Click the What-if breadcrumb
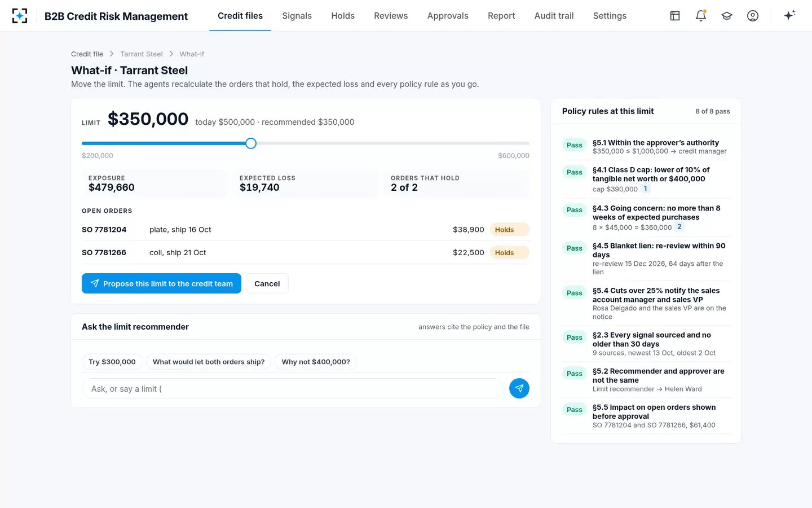This screenshot has height=508, width=812. 192,54
